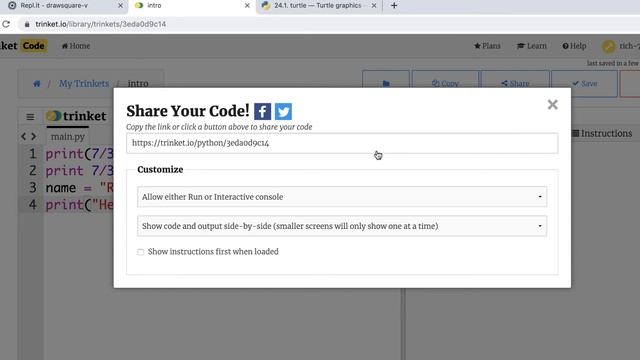Viewport: 640px width, 360px height.
Task: Click the Copy button
Action: point(445,83)
